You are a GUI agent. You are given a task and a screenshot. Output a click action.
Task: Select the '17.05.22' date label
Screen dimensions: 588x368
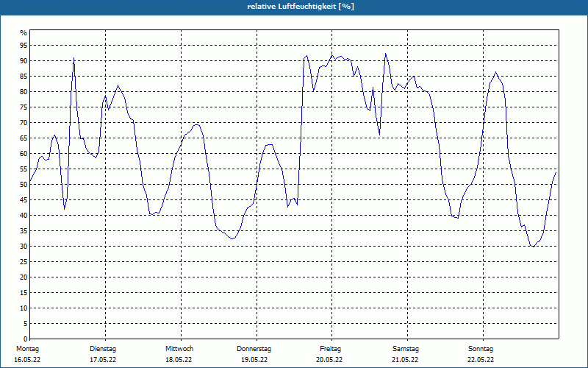(x=103, y=360)
